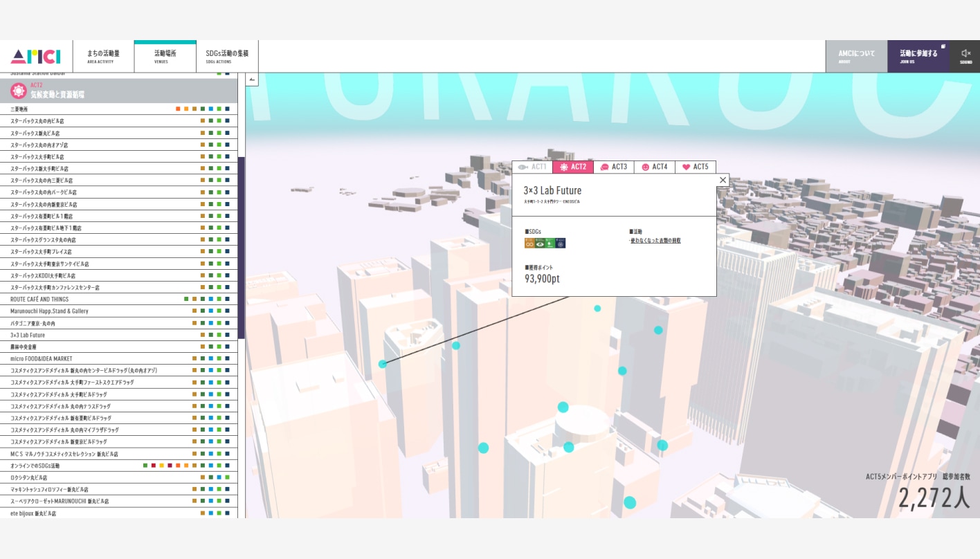Switch to ACT4 tab in popup
This screenshot has height=559, width=980.
(655, 167)
